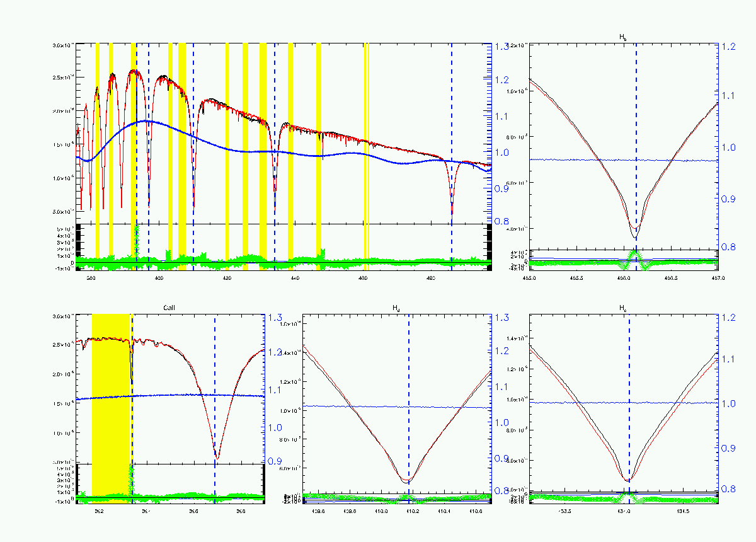The height and width of the screenshot is (542, 756).
Task: Click the blue 1.0 label on the full-spectrum plot
Action: coord(501,152)
